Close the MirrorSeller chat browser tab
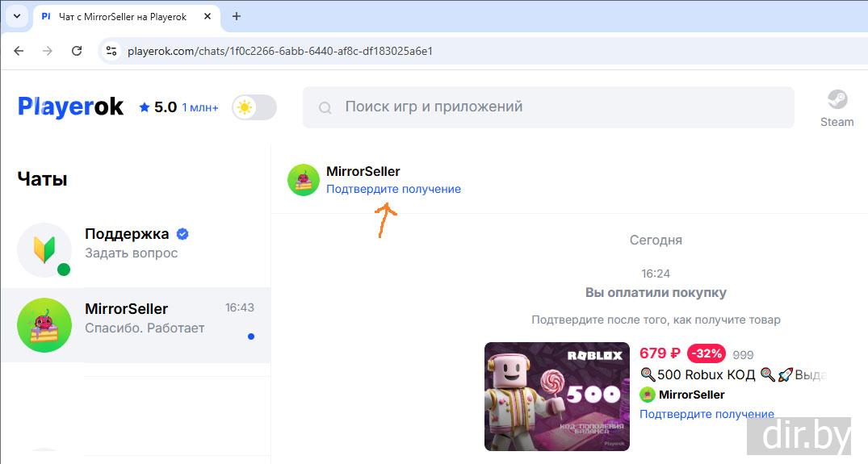The width and height of the screenshot is (868, 464). tap(208, 17)
